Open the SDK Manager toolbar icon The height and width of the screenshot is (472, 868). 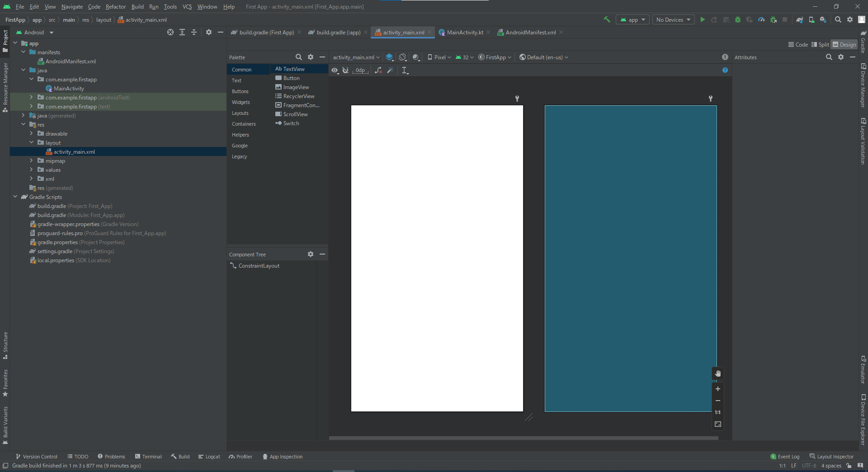tap(823, 19)
